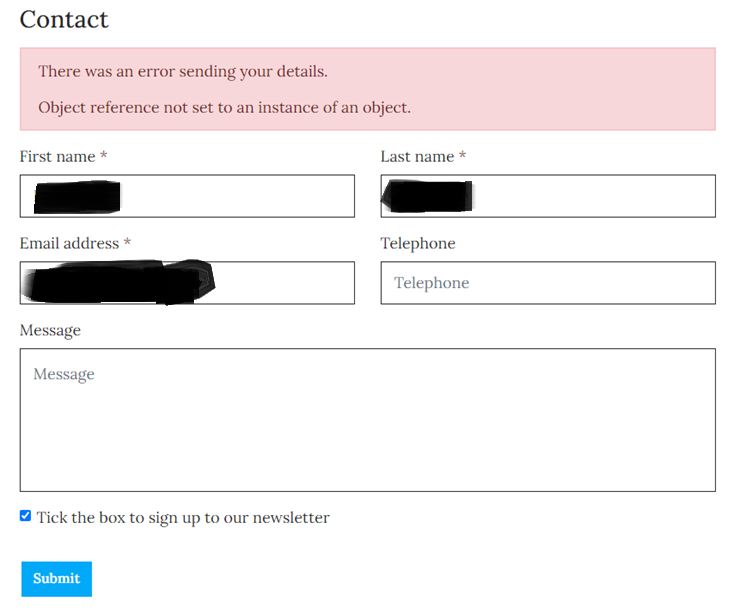Click the 'Email address *' label
This screenshot has height=614, width=752.
point(75,243)
